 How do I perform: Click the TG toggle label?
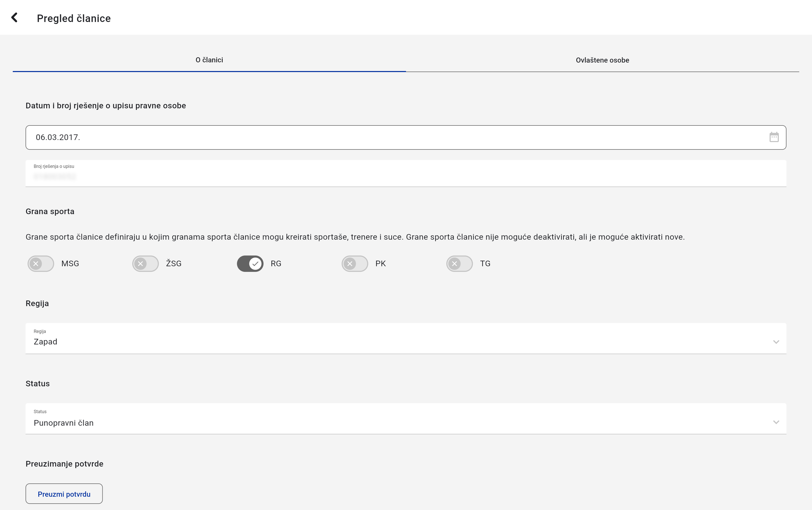[485, 264]
